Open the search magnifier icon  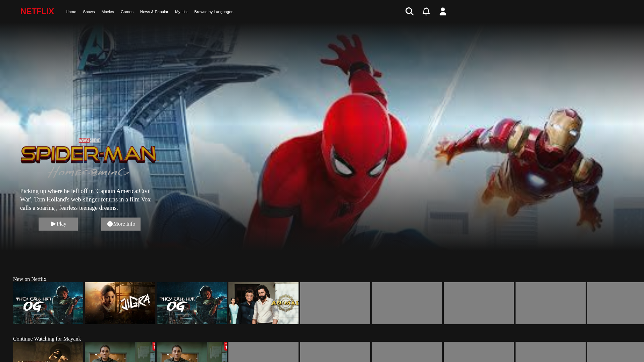pyautogui.click(x=409, y=11)
